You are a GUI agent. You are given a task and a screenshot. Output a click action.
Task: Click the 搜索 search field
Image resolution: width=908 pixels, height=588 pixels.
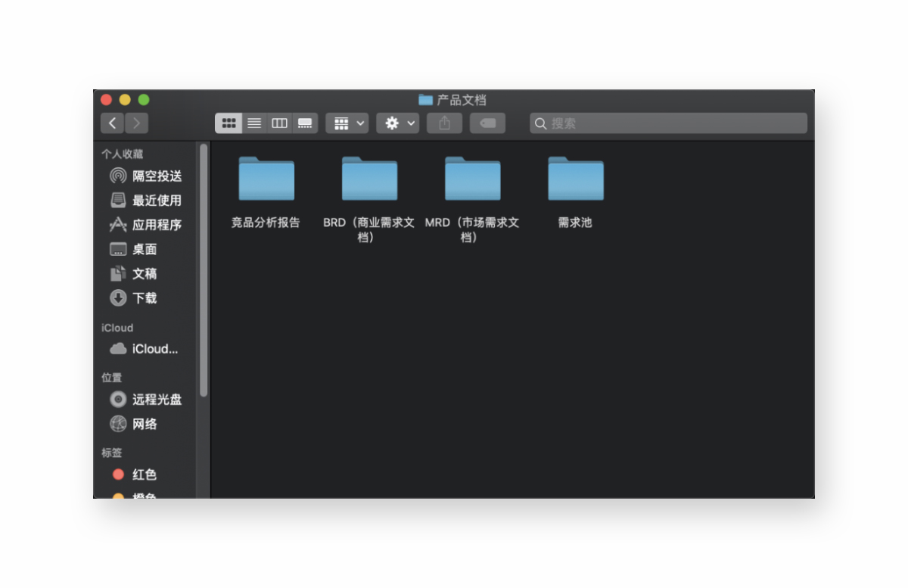click(x=669, y=123)
